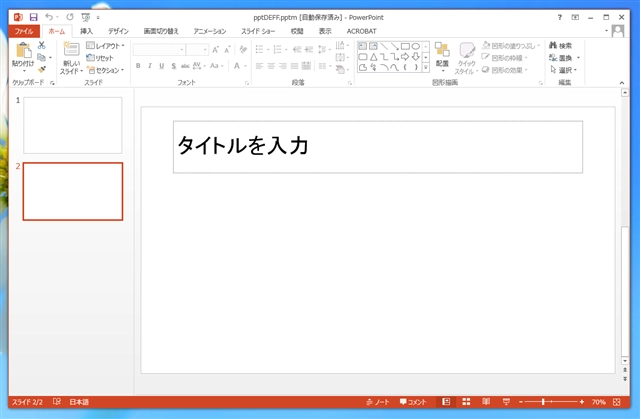
Task: Expand the Select (選択) dropdown
Action: (565, 70)
